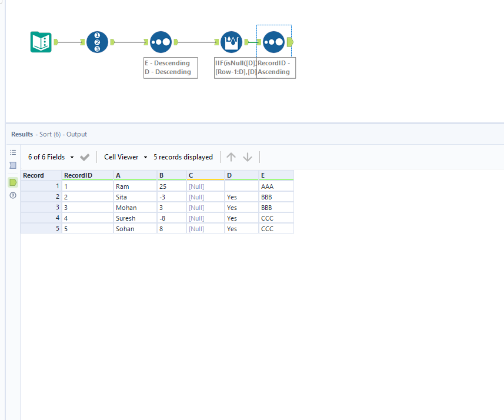Select the green Text Input tool
Image resolution: width=504 pixels, height=420 pixels.
coord(41,42)
